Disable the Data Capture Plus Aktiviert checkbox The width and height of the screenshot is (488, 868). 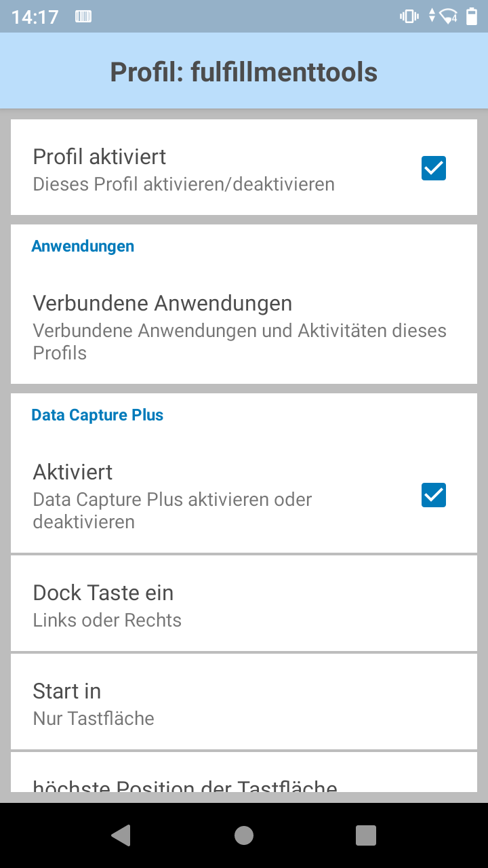tap(434, 496)
